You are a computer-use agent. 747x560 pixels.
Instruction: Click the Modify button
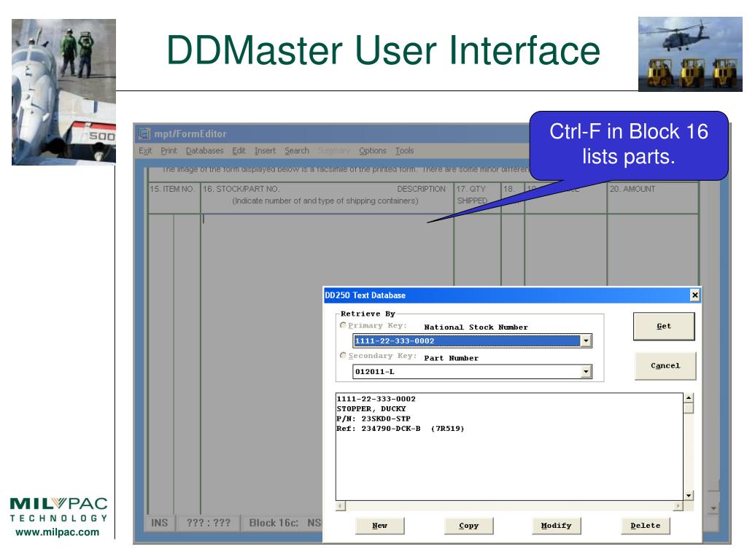pos(556,526)
